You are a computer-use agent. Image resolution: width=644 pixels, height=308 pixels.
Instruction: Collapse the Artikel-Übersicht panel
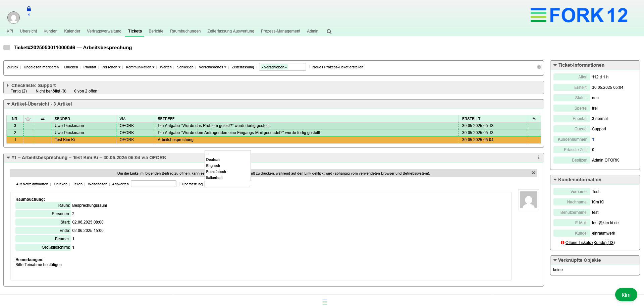(8, 104)
